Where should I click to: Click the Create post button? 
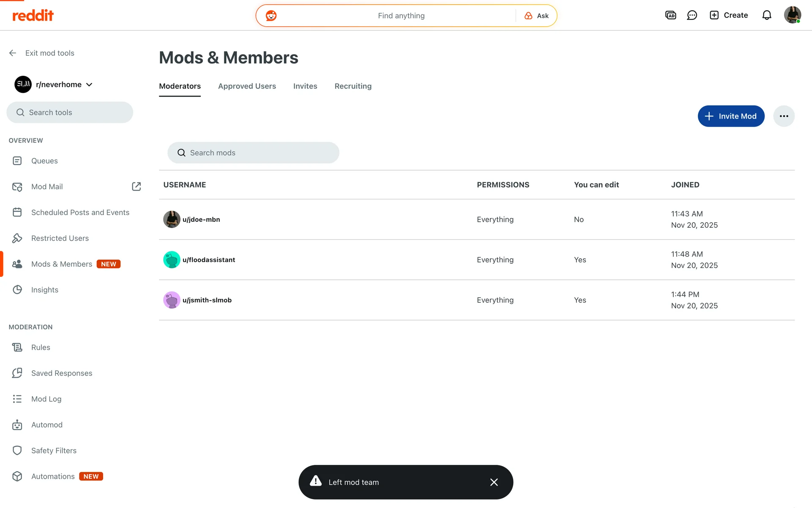tap(729, 15)
